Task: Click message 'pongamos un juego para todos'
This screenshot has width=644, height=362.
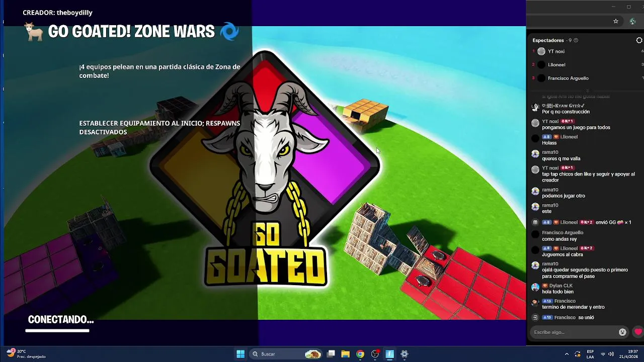Action: click(x=576, y=127)
